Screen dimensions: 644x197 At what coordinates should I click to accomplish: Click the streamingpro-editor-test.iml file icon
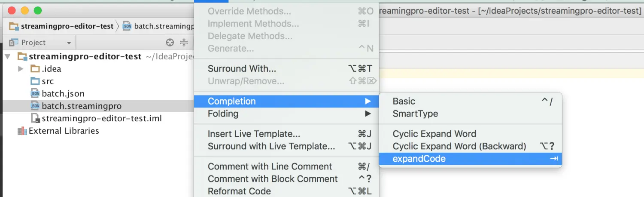(35, 118)
